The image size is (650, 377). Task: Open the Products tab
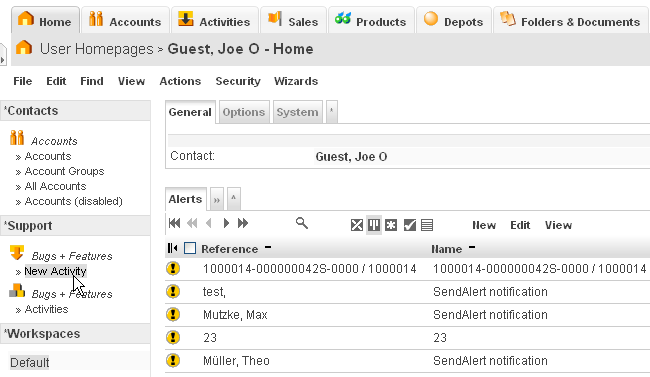371,20
